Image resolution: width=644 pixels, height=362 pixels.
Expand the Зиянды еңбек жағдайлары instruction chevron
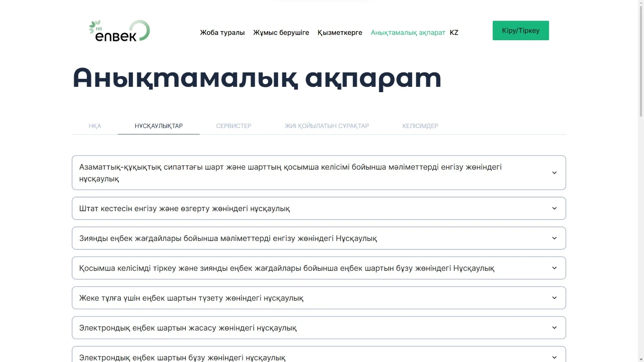coord(554,238)
